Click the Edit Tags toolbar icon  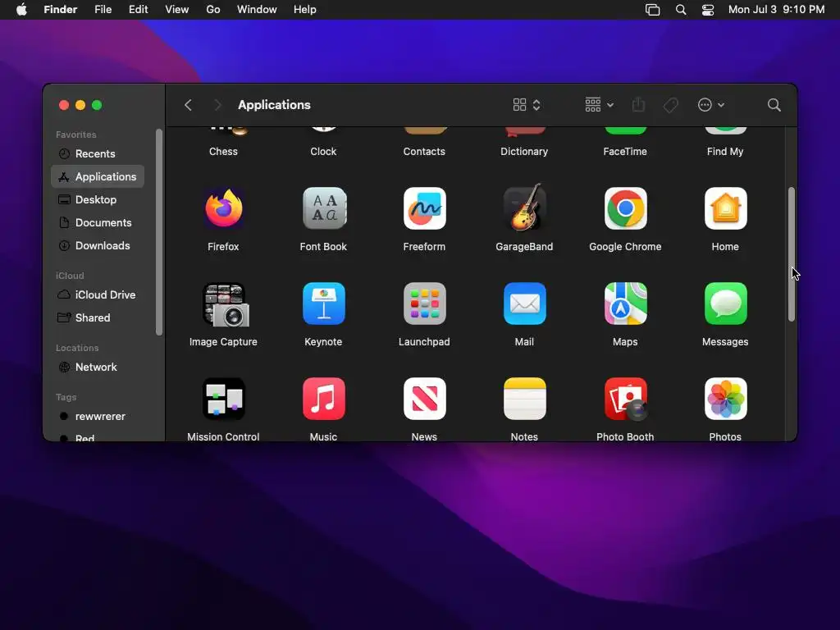[670, 105]
